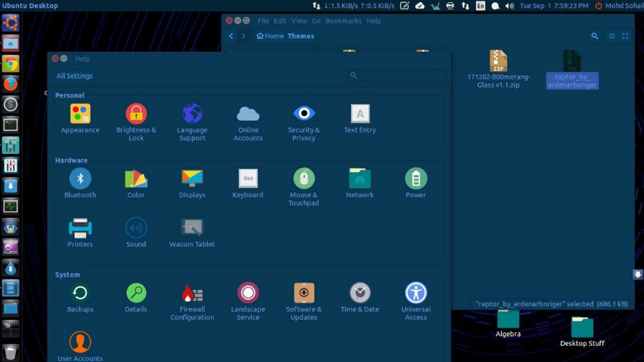Viewport: 644px width, 362px height.
Task: Open the sound volume indicator menu
Action: (509, 6)
